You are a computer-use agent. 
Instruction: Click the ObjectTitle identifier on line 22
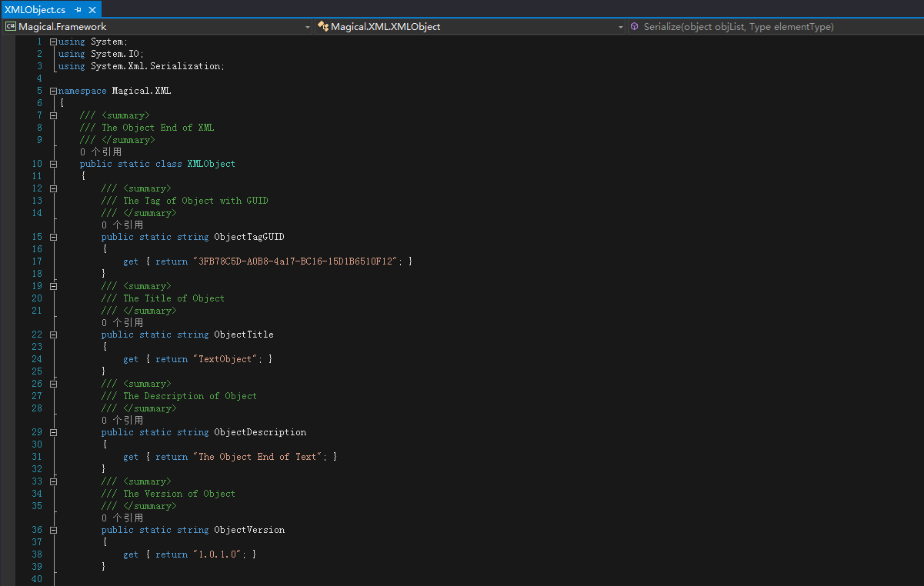pos(244,335)
